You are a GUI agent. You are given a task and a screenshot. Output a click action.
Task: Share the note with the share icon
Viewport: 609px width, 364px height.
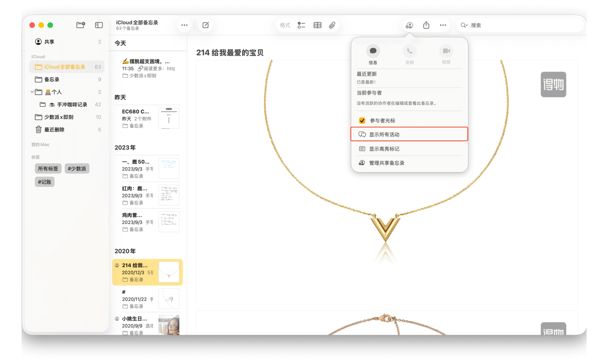[x=426, y=25]
